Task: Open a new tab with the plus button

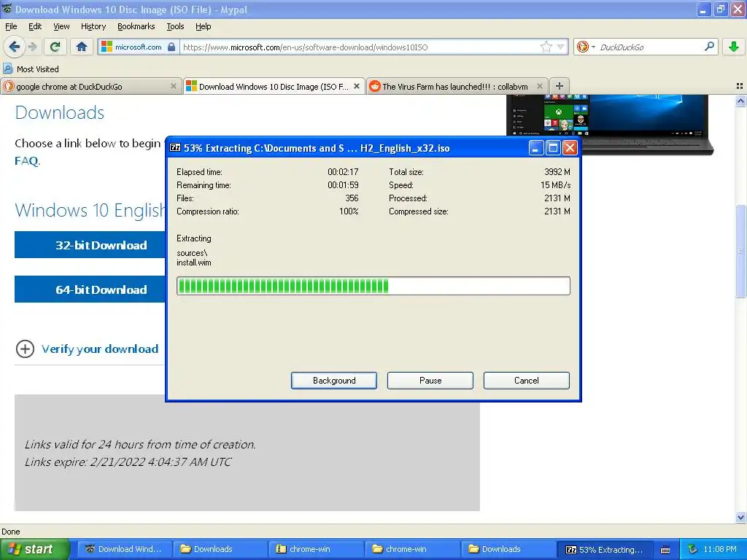Action: click(560, 86)
